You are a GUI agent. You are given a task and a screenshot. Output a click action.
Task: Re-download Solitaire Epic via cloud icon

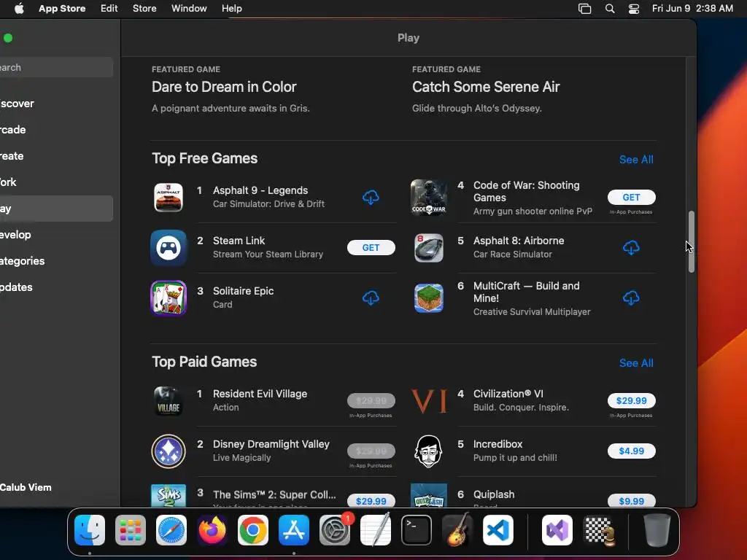(x=371, y=298)
